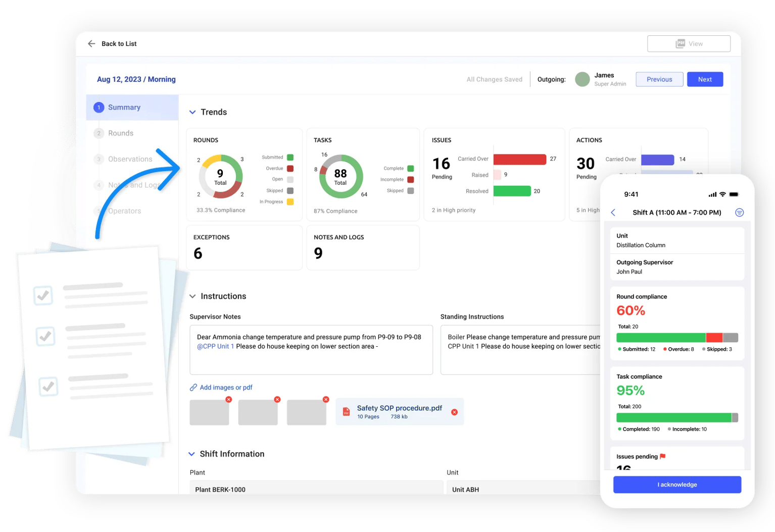Click the paperclip icon beside Add images
The image size is (775, 532).
(193, 388)
